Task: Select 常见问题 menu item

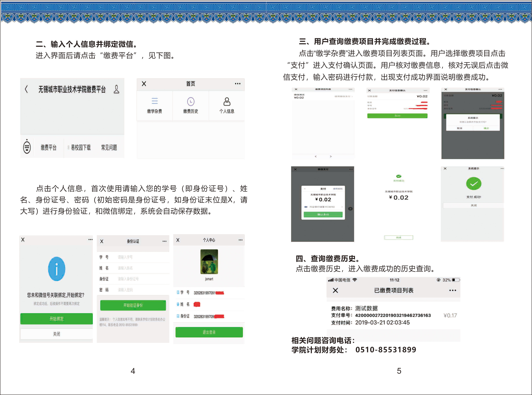Action: 109,148
